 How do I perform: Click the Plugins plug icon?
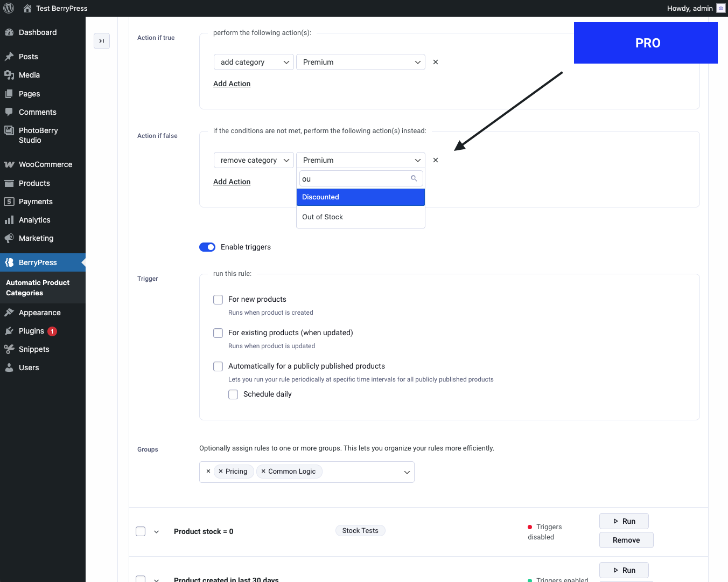tap(9, 331)
